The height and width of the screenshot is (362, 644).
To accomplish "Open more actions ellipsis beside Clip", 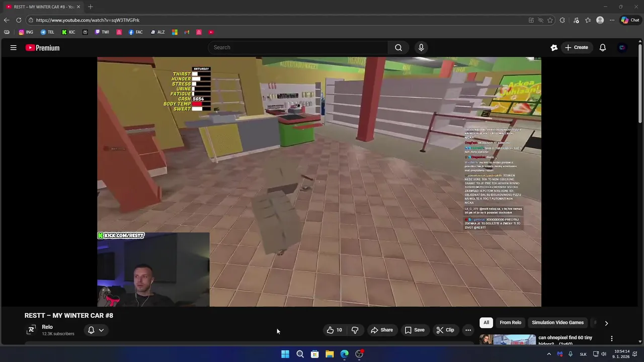I will tap(468, 330).
